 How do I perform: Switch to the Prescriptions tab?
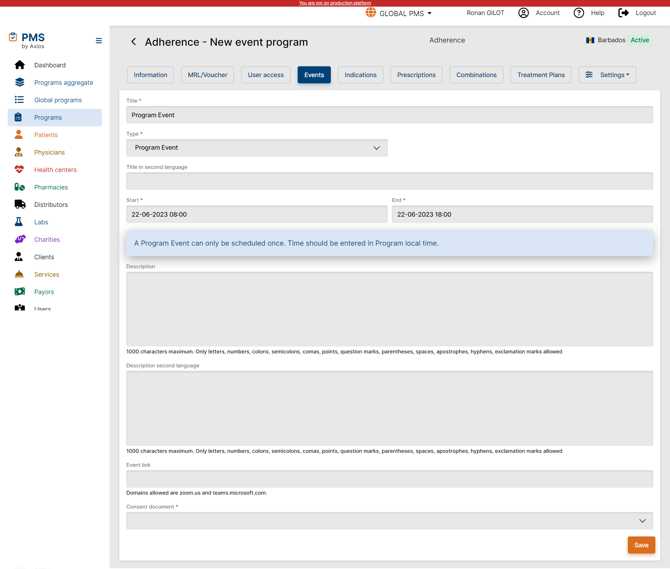click(416, 75)
